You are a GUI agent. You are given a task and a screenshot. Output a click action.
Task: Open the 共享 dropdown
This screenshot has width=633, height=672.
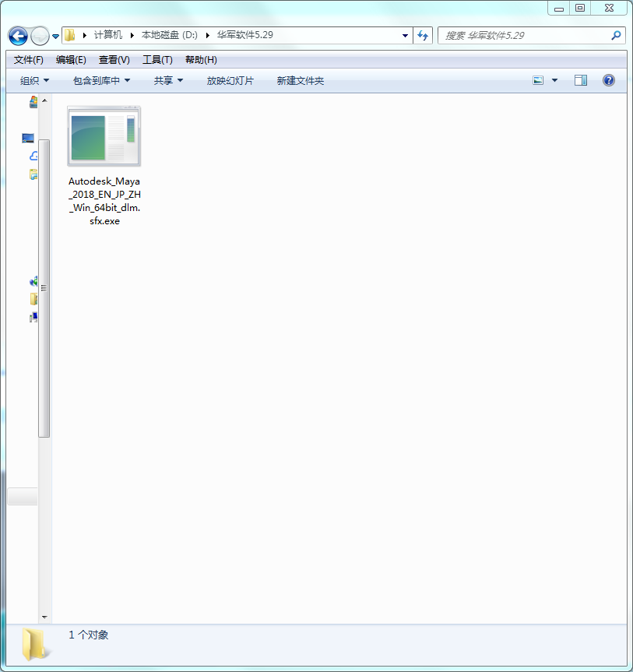click(x=168, y=80)
